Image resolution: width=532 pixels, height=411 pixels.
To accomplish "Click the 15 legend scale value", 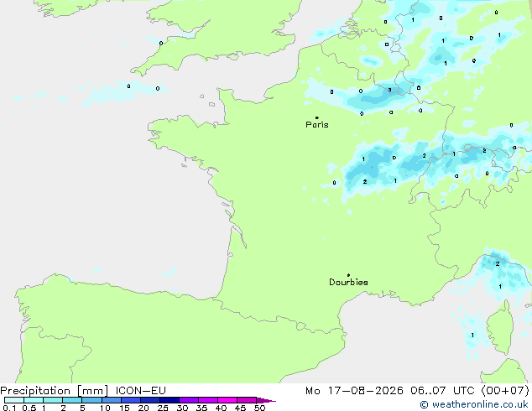I will 124,408.
